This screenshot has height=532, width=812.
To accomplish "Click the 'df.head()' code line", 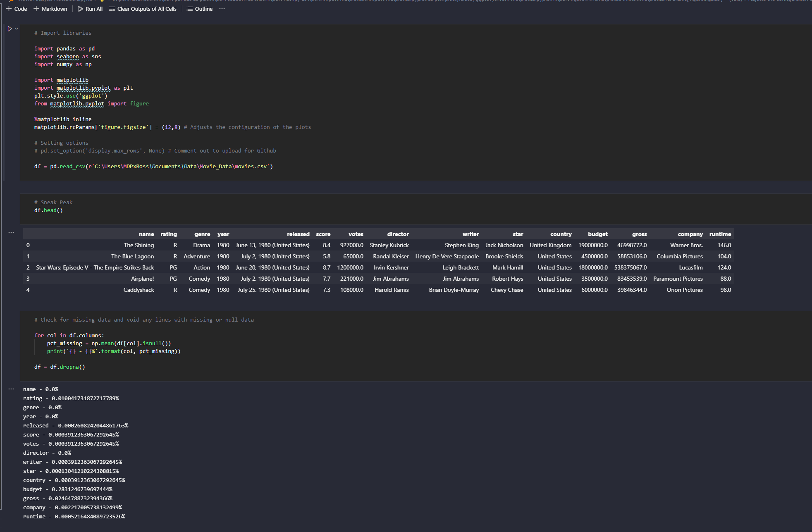I will click(48, 210).
